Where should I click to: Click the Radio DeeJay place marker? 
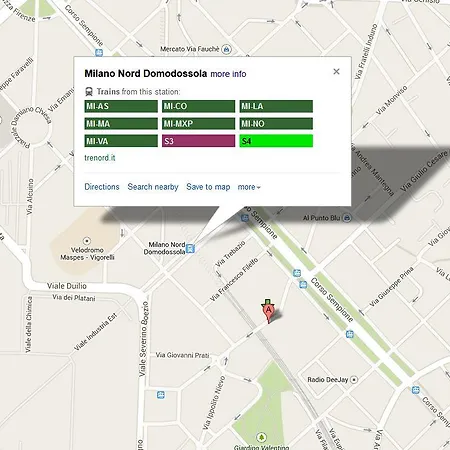point(354,379)
